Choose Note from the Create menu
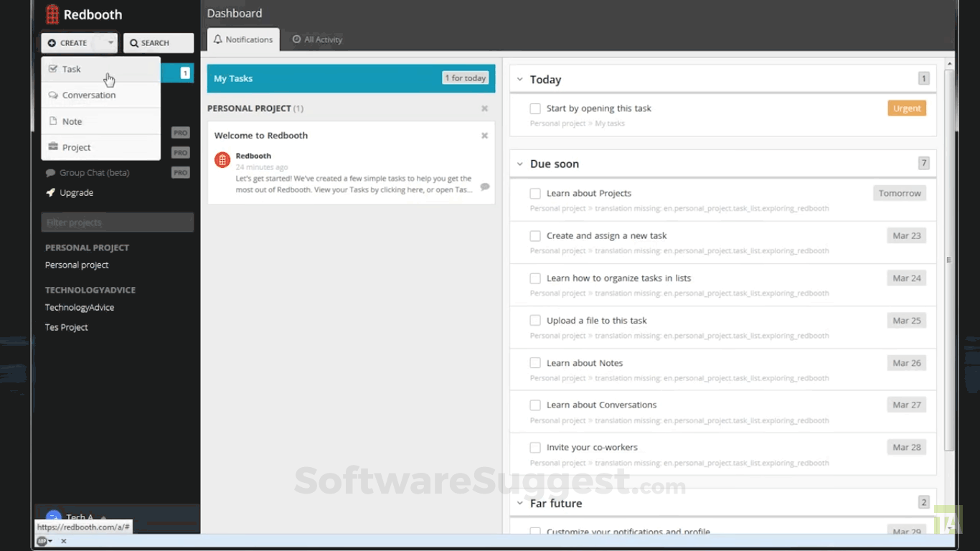Image resolution: width=980 pixels, height=551 pixels. [100, 121]
